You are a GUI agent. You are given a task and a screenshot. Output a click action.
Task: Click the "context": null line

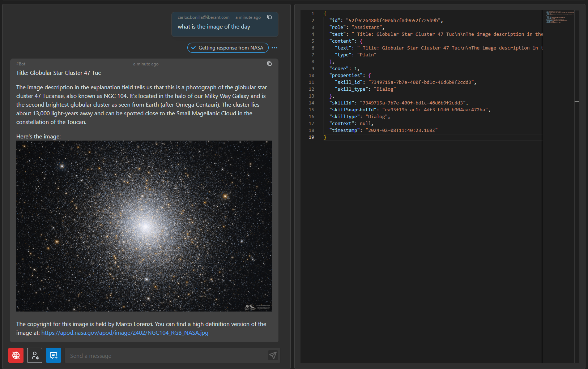pyautogui.click(x=351, y=123)
